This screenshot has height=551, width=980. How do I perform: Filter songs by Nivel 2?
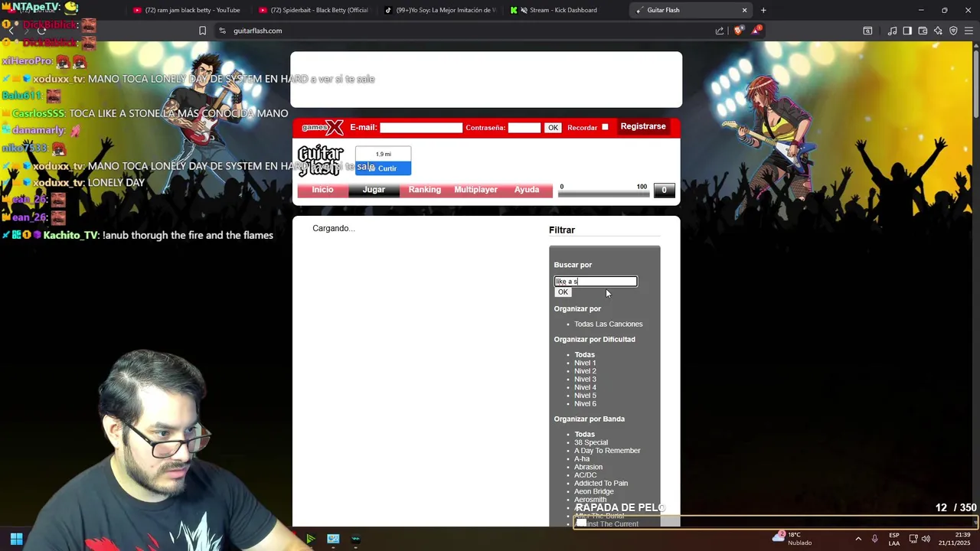[585, 371]
